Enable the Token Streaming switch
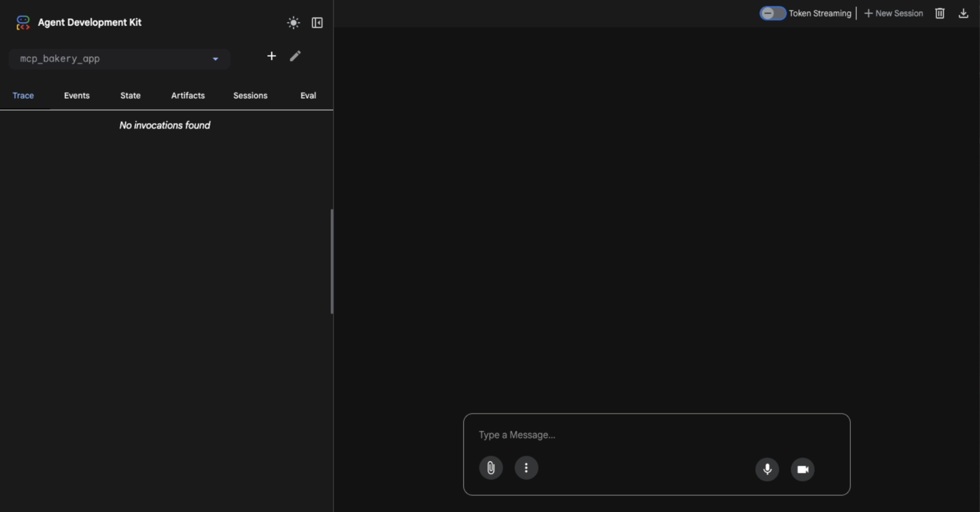This screenshot has height=512, width=980. [773, 13]
